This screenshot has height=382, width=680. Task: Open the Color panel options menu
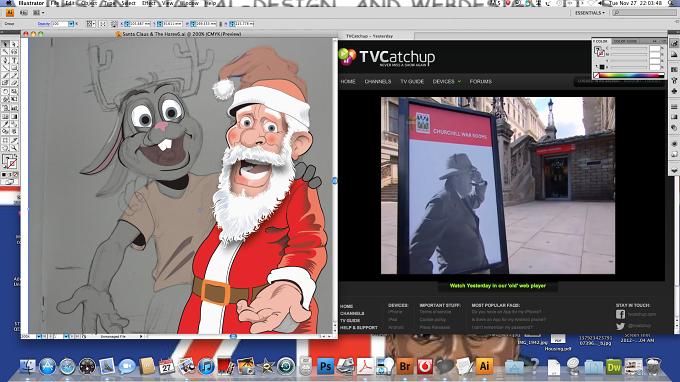663,41
